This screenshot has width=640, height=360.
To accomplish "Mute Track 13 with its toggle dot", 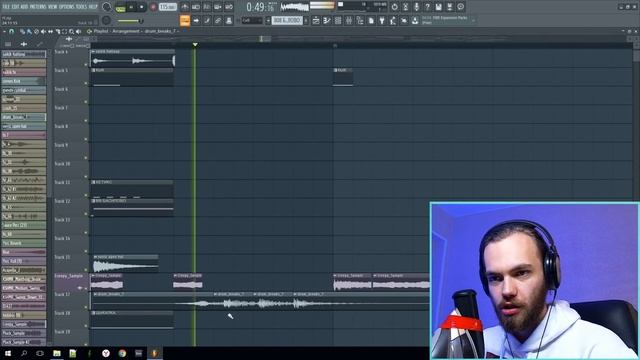I will point(86,233).
